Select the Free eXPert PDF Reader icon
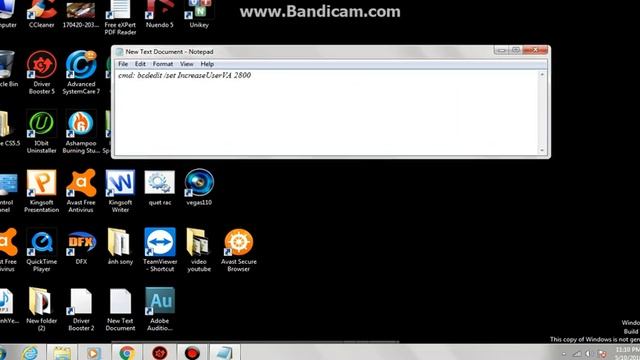 [120, 17]
